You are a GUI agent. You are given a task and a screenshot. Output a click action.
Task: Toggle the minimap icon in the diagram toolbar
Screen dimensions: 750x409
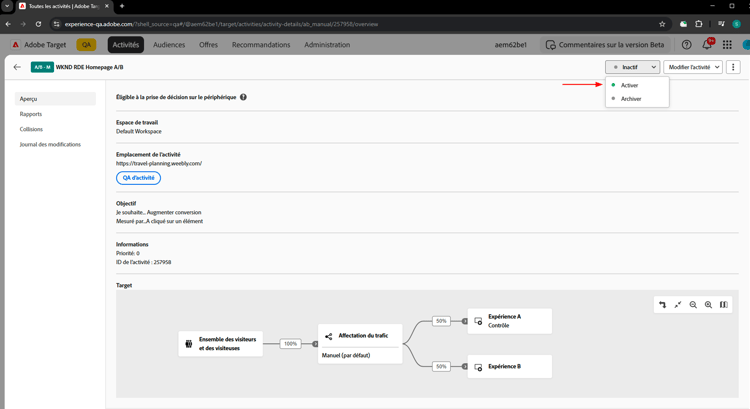(x=724, y=305)
